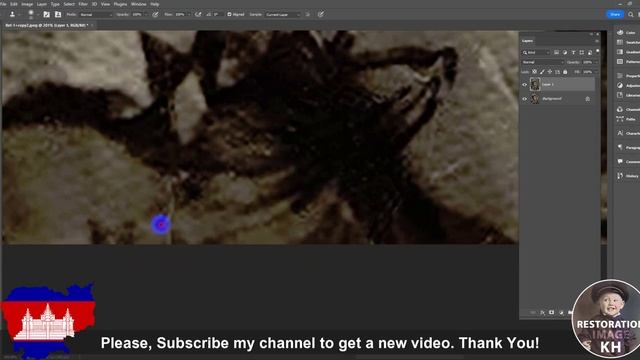Image resolution: width=640 pixels, height=360 pixels.
Task: Open the Adjustments panel
Action: pos(628,86)
